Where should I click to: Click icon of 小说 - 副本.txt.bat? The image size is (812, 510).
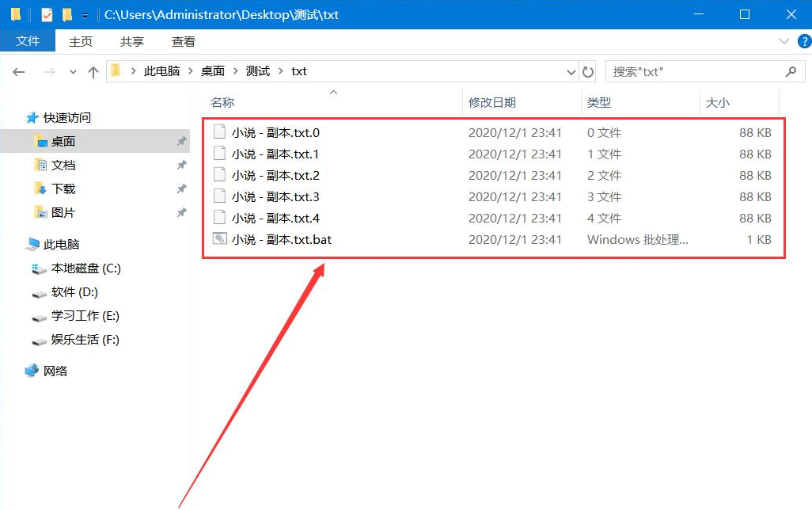(x=219, y=239)
